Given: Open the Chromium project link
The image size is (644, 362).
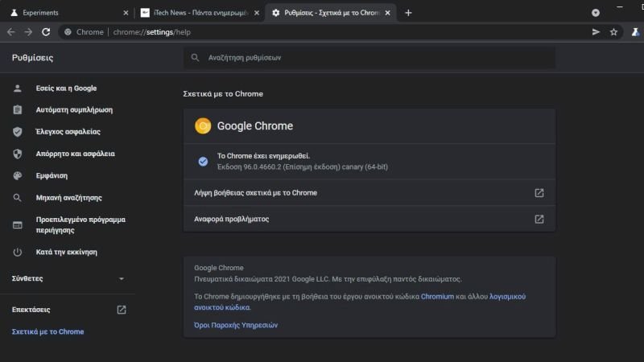Looking at the screenshot, I should tap(436, 296).
